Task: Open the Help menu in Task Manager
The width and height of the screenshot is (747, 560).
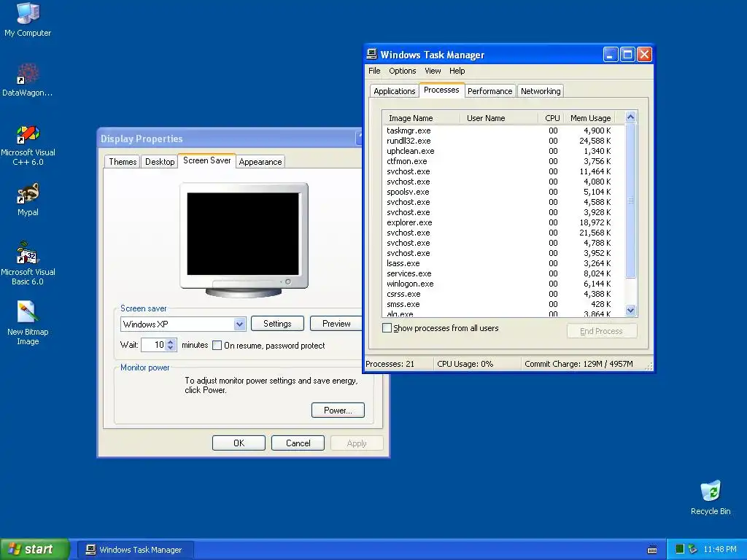Action: coord(457,71)
